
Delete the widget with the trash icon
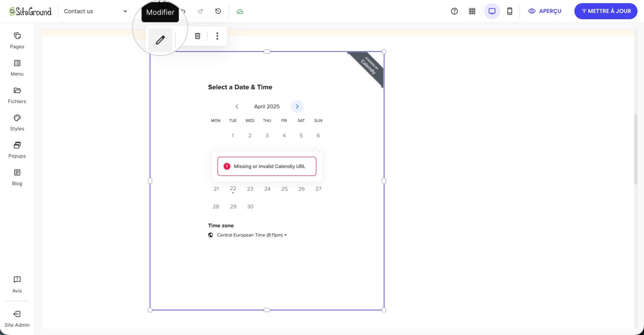(x=198, y=36)
